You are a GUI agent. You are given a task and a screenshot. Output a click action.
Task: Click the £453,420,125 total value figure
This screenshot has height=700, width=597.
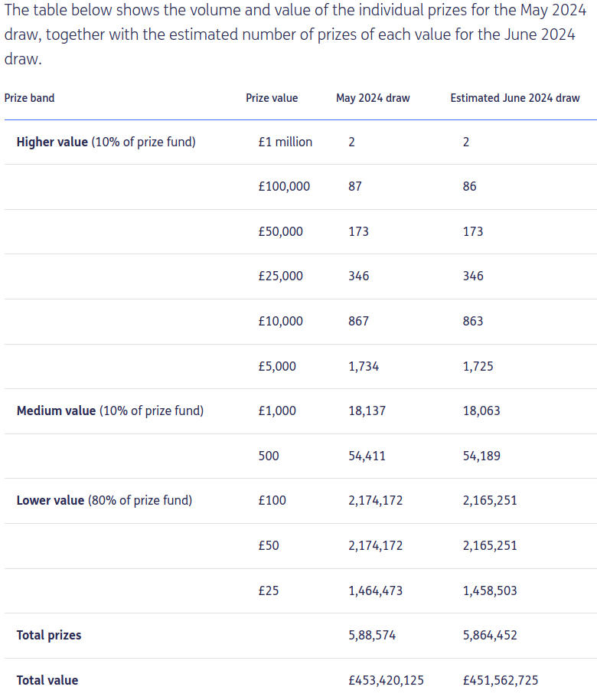pos(386,680)
